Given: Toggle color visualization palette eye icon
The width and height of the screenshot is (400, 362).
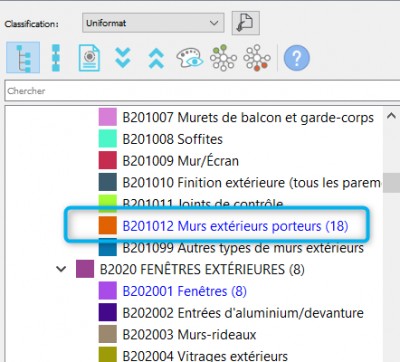Looking at the screenshot, I should click(x=190, y=58).
